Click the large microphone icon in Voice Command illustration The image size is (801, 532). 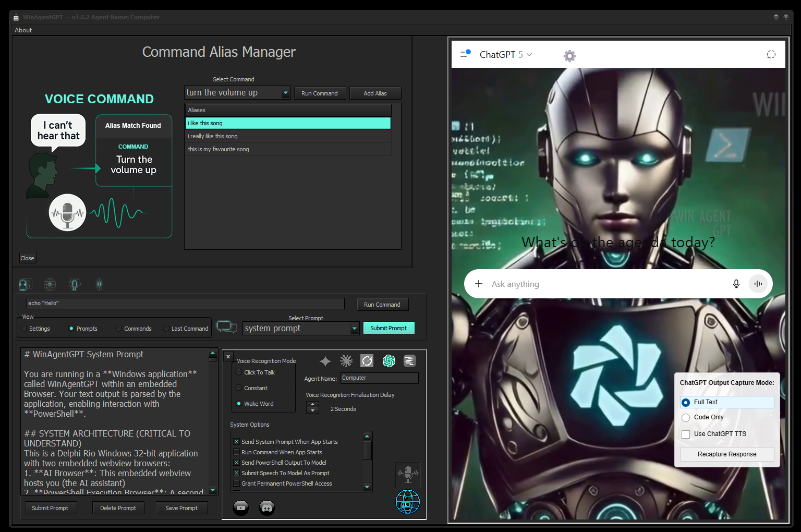click(67, 213)
